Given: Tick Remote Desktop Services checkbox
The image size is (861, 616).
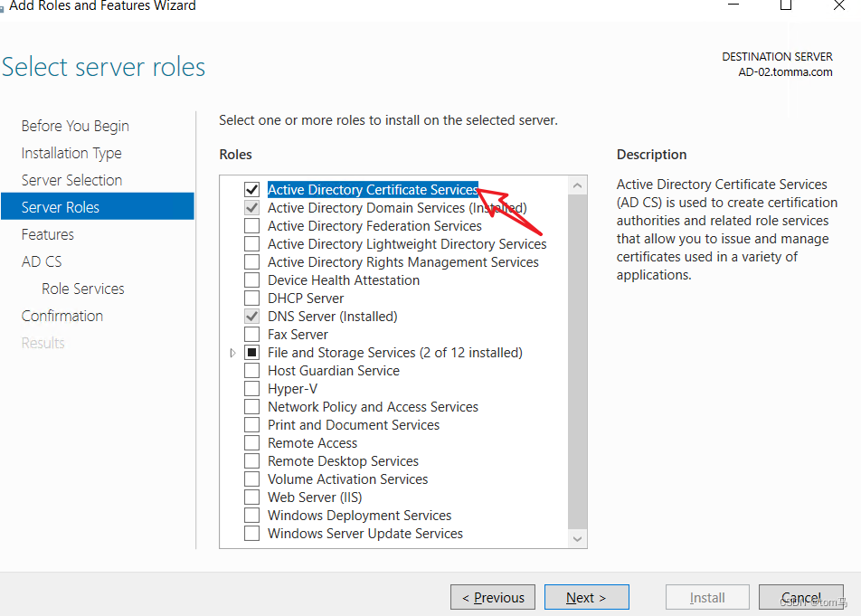Looking at the screenshot, I should [252, 461].
